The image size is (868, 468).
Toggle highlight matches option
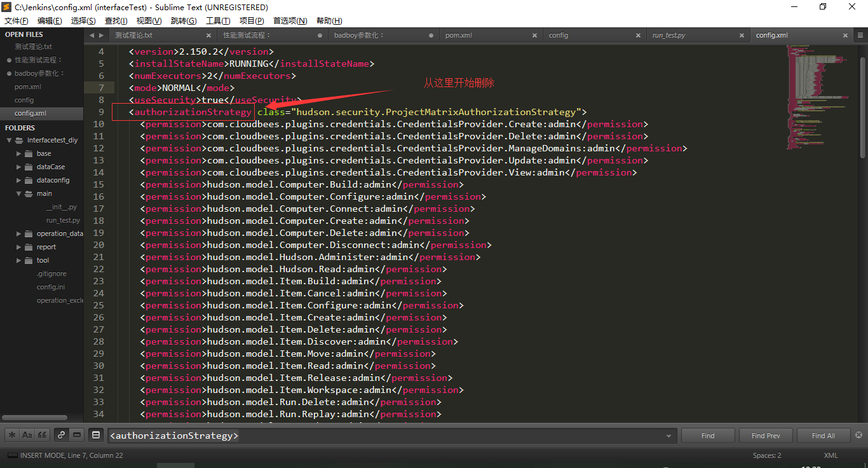[x=96, y=436]
